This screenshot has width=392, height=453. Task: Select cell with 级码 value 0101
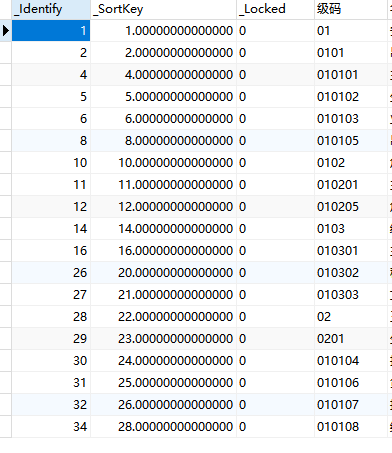351,53
